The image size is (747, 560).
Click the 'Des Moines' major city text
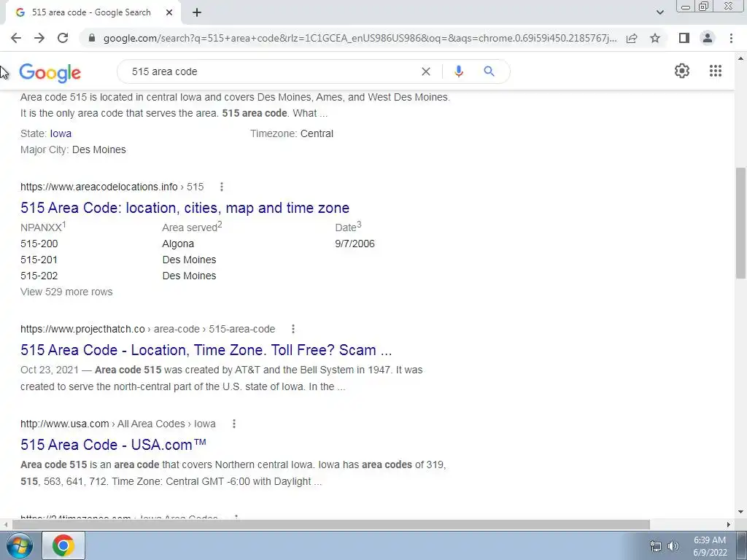(x=99, y=149)
